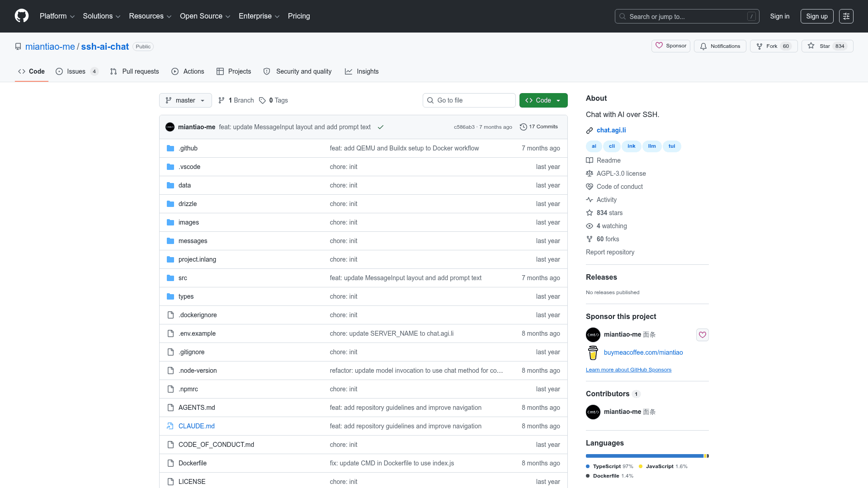Click the fork icon next to 60 forks
This screenshot has width=868, height=488.
[x=590, y=239]
